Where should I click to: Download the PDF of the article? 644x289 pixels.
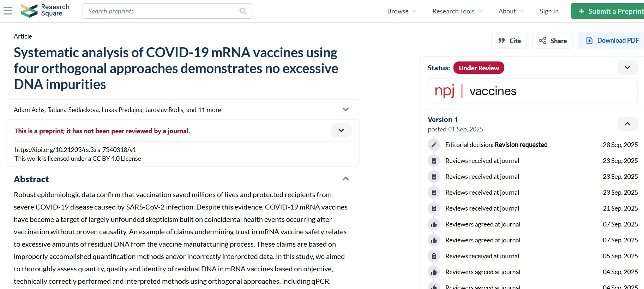click(612, 41)
